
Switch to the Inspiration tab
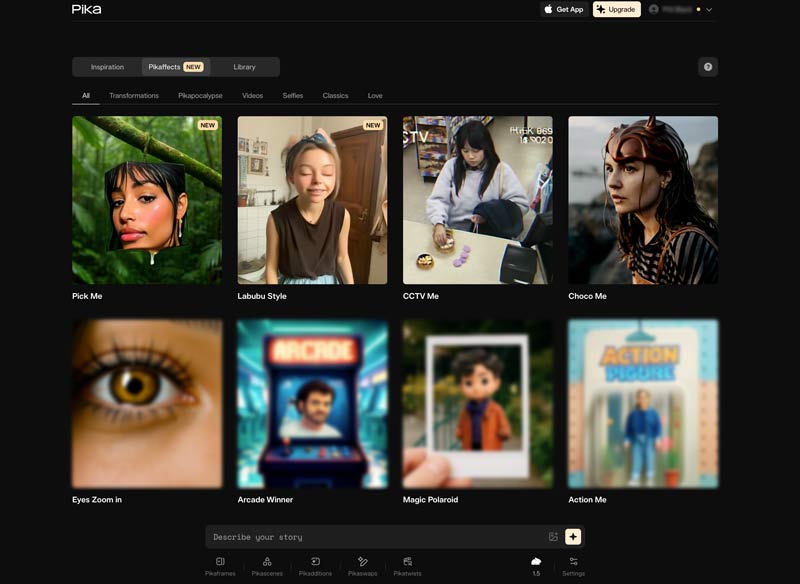pos(107,67)
